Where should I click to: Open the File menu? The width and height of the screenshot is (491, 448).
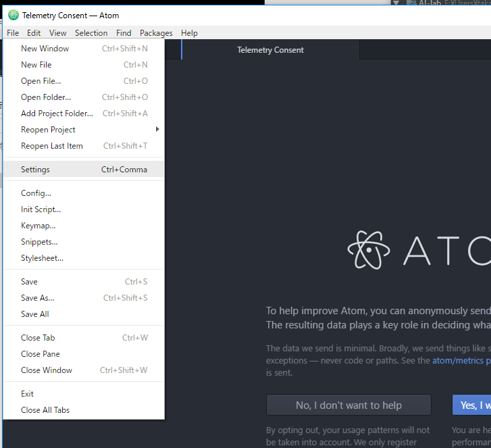13,33
